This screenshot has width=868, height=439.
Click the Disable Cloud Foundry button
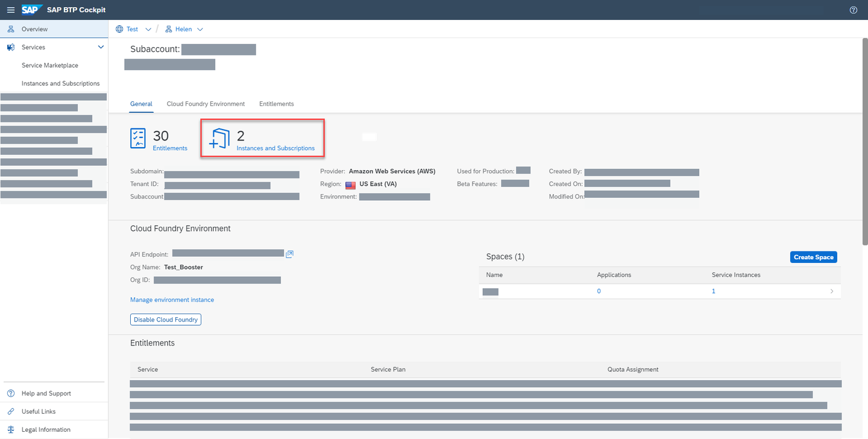[166, 320]
